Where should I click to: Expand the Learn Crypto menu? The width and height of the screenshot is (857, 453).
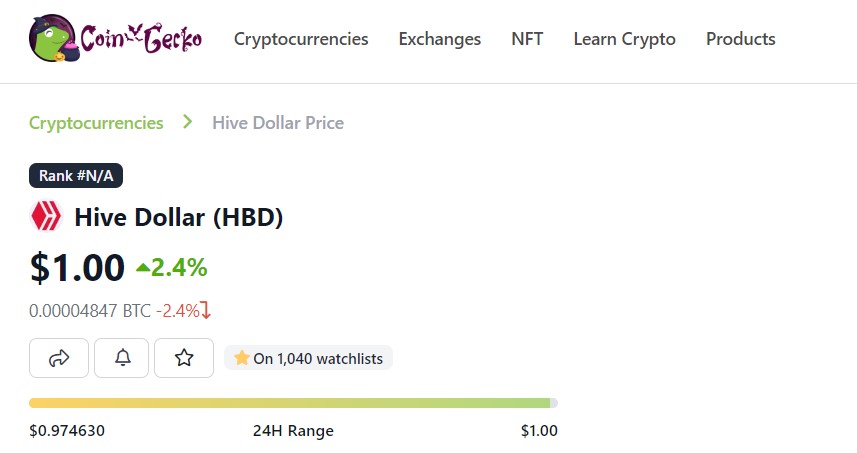(624, 39)
